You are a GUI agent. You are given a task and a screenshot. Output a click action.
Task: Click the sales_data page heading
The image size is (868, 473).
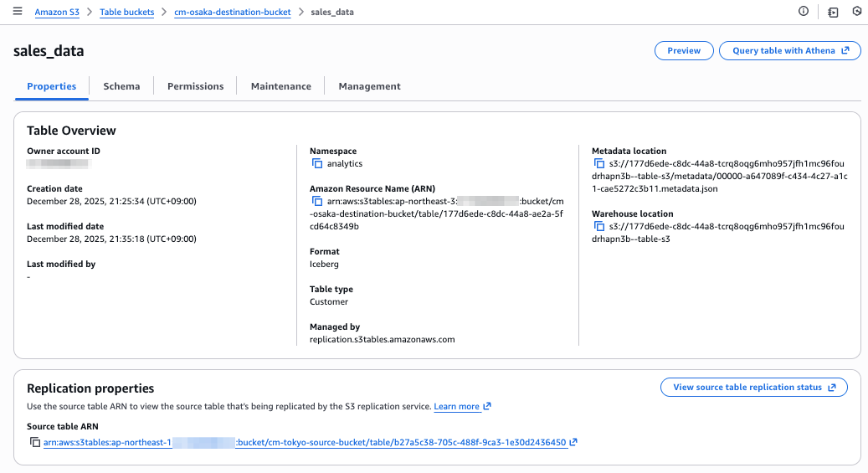49,51
